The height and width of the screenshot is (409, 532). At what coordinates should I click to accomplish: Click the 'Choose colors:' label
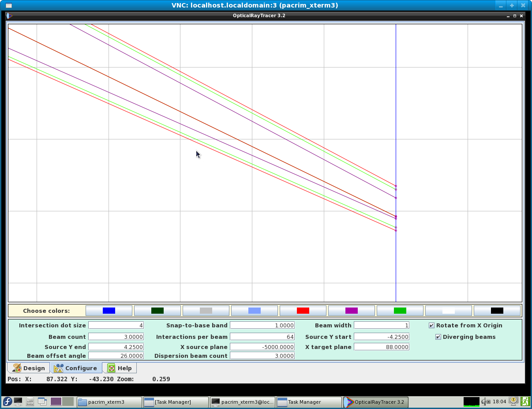(46, 311)
